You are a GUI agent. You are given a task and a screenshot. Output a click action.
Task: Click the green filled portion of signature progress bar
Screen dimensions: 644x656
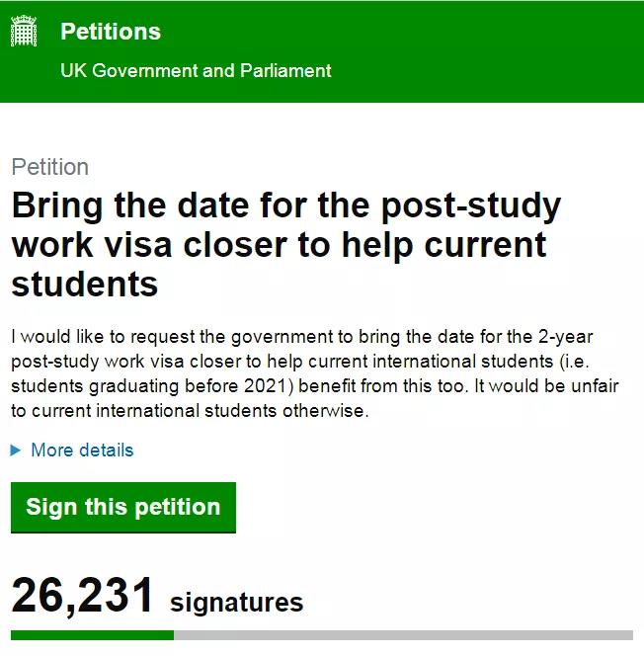(x=93, y=635)
